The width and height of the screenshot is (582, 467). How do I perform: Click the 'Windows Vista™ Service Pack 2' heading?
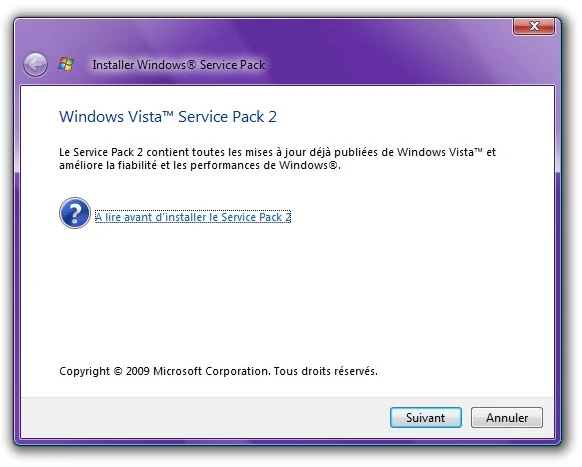pyautogui.click(x=168, y=117)
